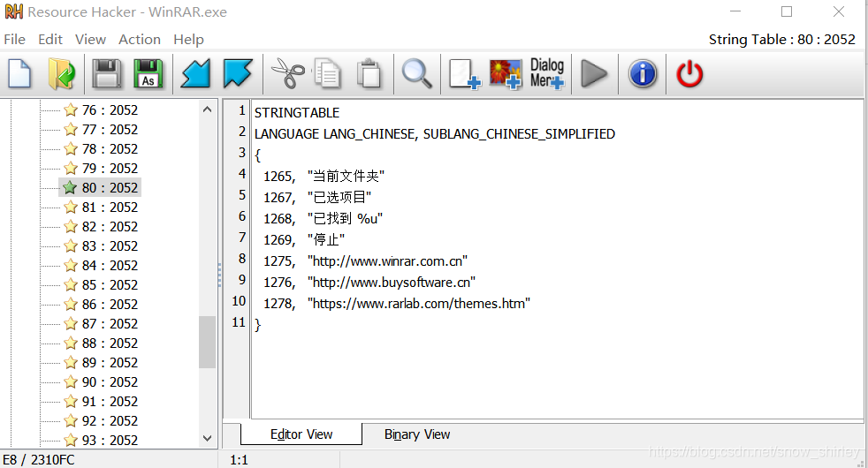Select tree item 81 : 2052
Viewport: 868px width, 468px height.
point(110,207)
